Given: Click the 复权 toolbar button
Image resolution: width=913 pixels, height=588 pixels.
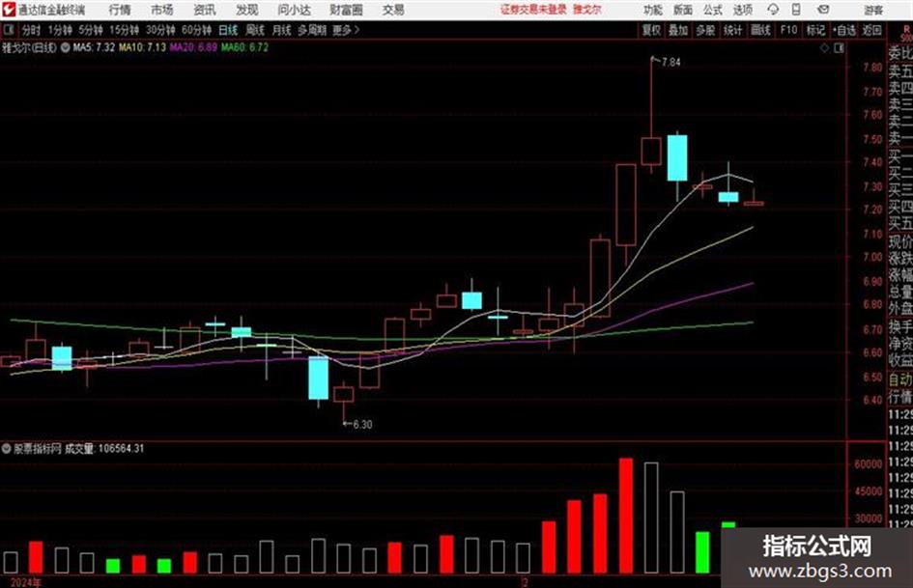Looking at the screenshot, I should coord(651,30).
